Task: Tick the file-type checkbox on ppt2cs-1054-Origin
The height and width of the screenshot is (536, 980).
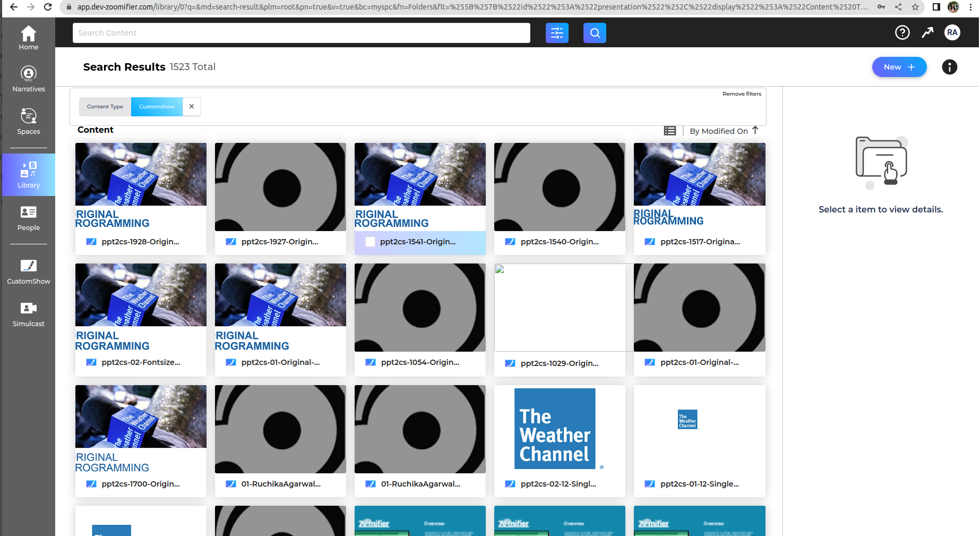Action: pyautogui.click(x=371, y=362)
